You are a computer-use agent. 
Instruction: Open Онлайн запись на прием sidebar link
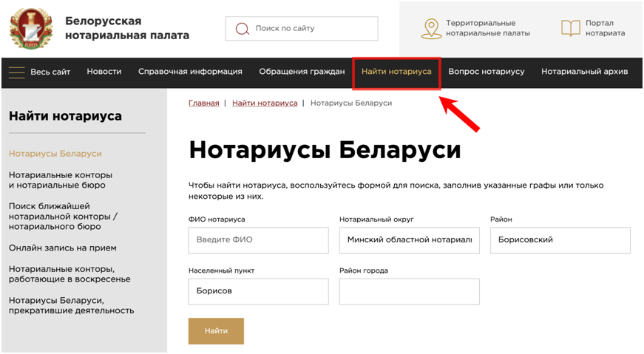(x=62, y=248)
